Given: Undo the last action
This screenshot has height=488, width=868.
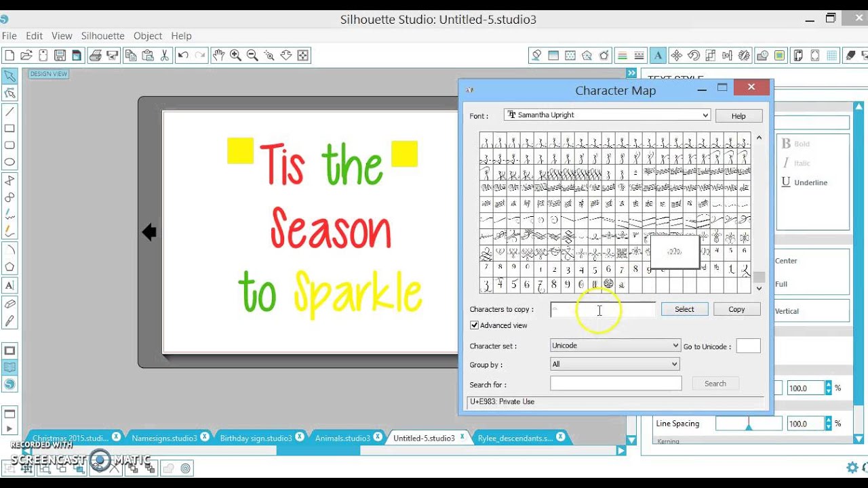Looking at the screenshot, I should click(x=183, y=56).
